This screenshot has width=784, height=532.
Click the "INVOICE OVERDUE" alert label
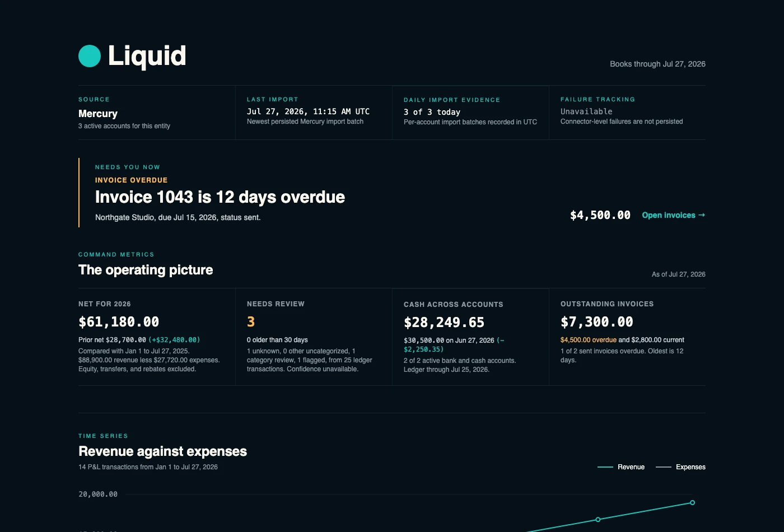point(131,180)
